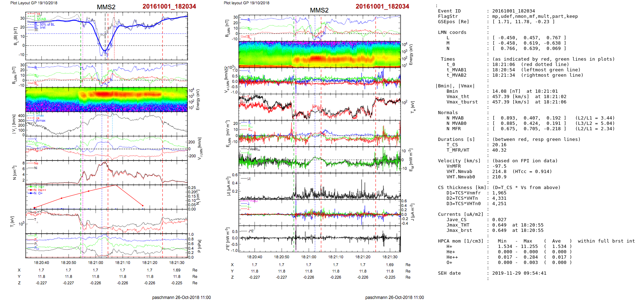Click the 'Vmax_tburst' row label

[x=462, y=102]
